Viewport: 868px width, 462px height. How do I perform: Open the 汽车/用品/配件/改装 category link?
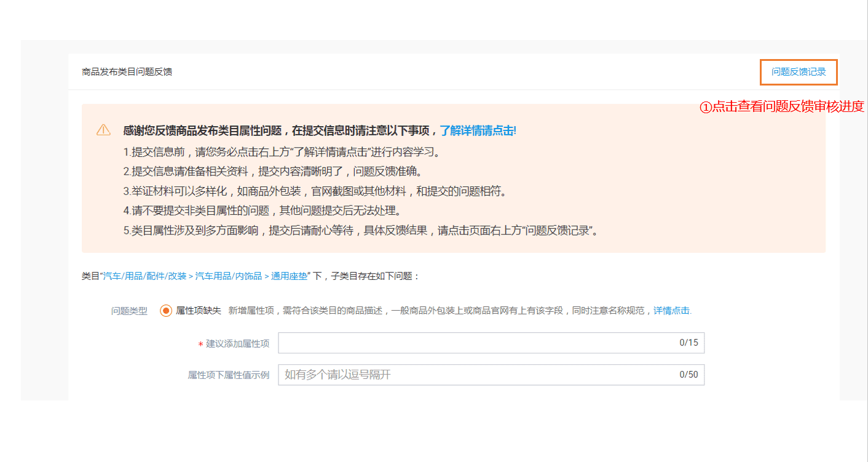tap(144, 276)
